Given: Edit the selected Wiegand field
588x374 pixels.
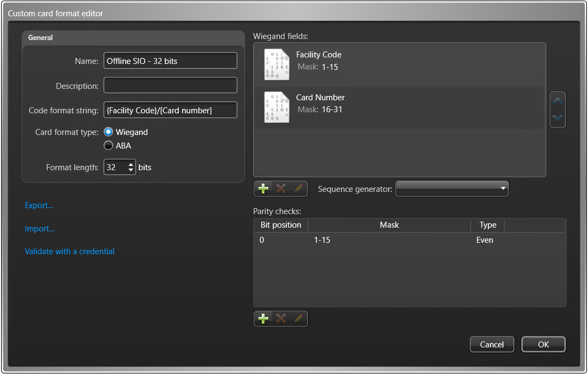Looking at the screenshot, I should coord(299,188).
